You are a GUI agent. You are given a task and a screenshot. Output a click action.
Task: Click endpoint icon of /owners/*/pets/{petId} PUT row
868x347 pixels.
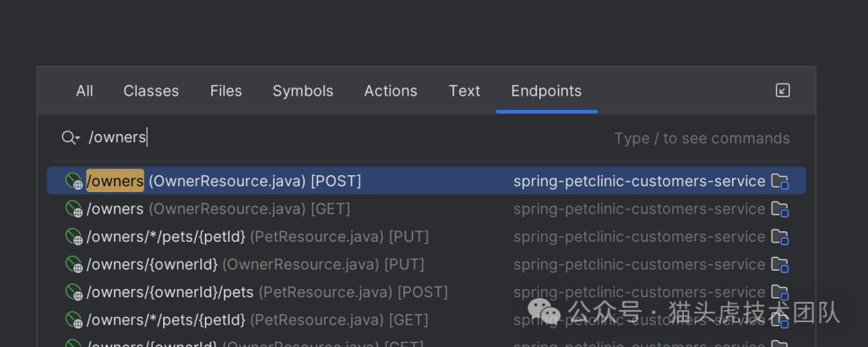coord(74,237)
